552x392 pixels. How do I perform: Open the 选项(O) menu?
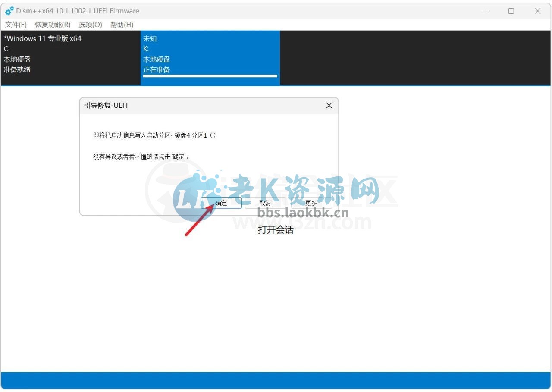(x=90, y=25)
